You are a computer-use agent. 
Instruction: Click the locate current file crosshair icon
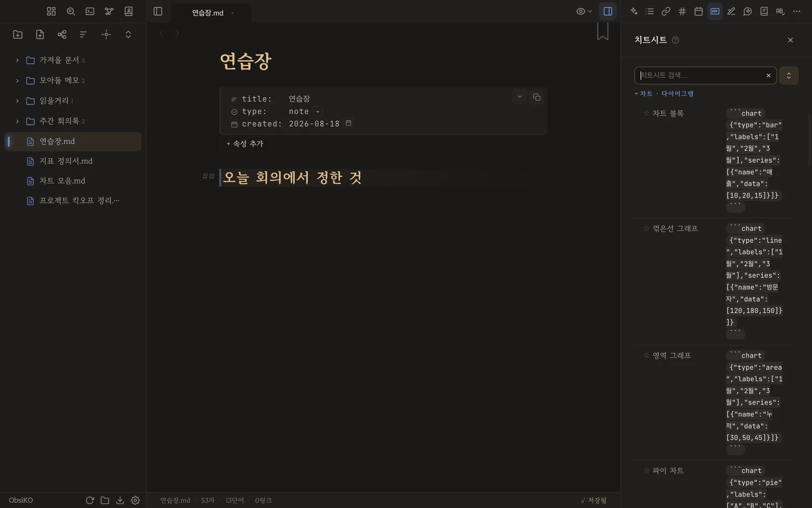(x=106, y=35)
